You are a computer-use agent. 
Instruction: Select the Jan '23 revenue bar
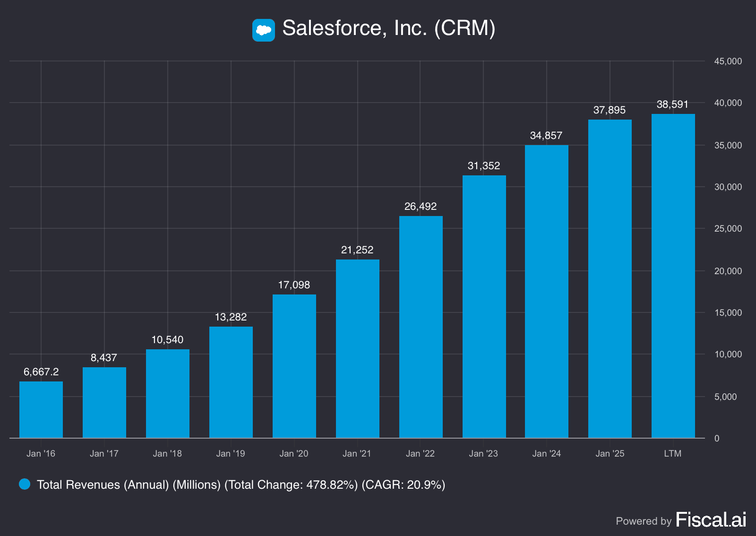click(484, 307)
